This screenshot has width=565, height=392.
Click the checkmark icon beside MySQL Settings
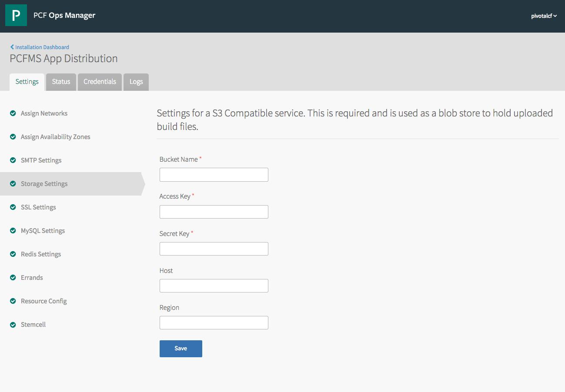tap(13, 231)
